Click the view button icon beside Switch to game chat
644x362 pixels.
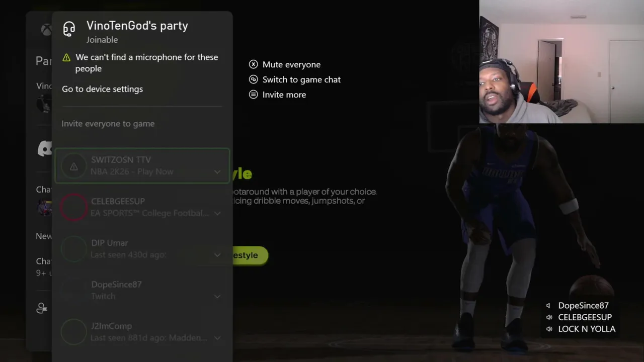(254, 79)
